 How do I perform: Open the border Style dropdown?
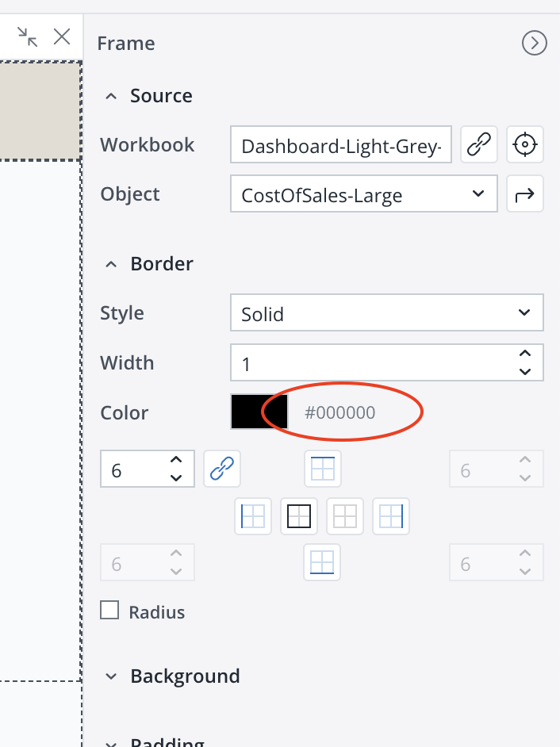(386, 313)
